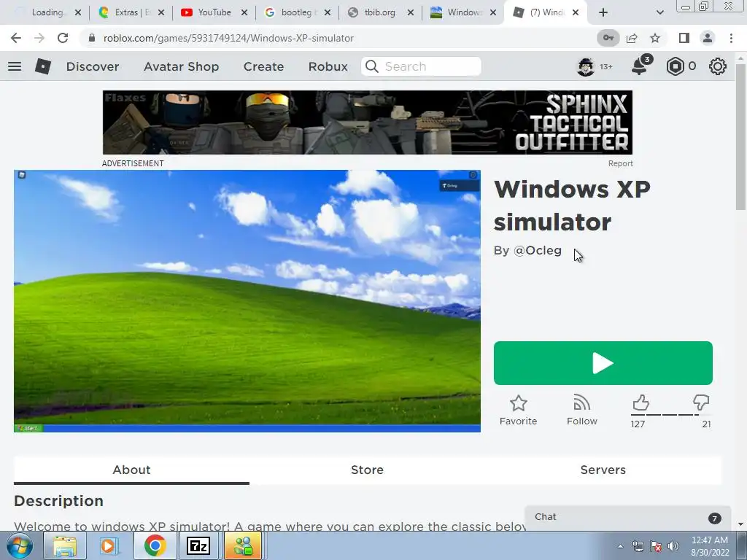The image size is (747, 560).
Task: Open the saved passwords key icon
Action: pos(608,38)
